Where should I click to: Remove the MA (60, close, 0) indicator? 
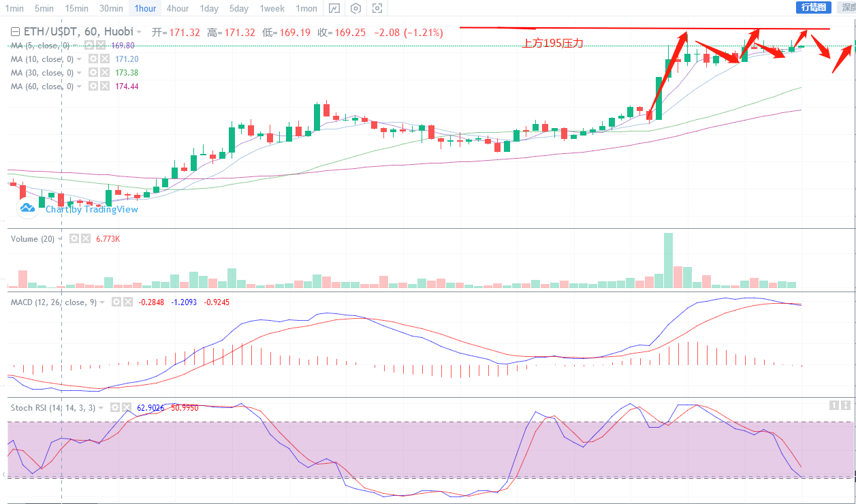pyautogui.click(x=105, y=86)
